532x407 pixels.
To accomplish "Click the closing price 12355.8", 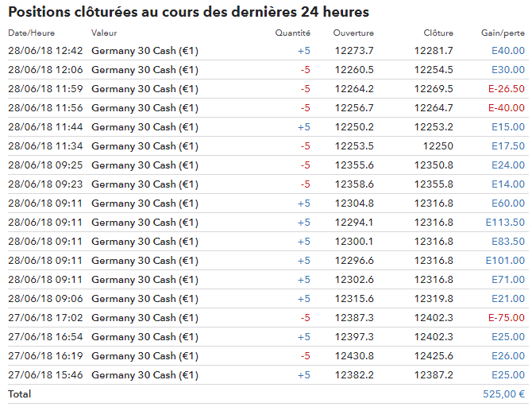I will click(434, 184).
